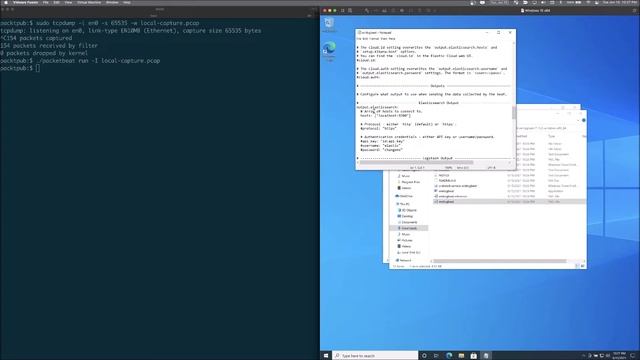This screenshot has width=640, height=360.
Task: Switch to Notepad via its taskbar icon
Action: (x=486, y=356)
